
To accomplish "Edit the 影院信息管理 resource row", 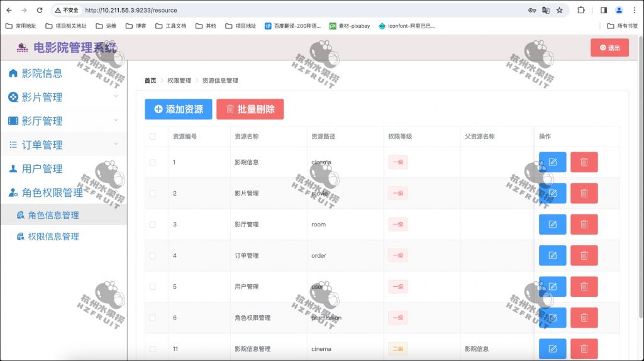I will [x=552, y=348].
